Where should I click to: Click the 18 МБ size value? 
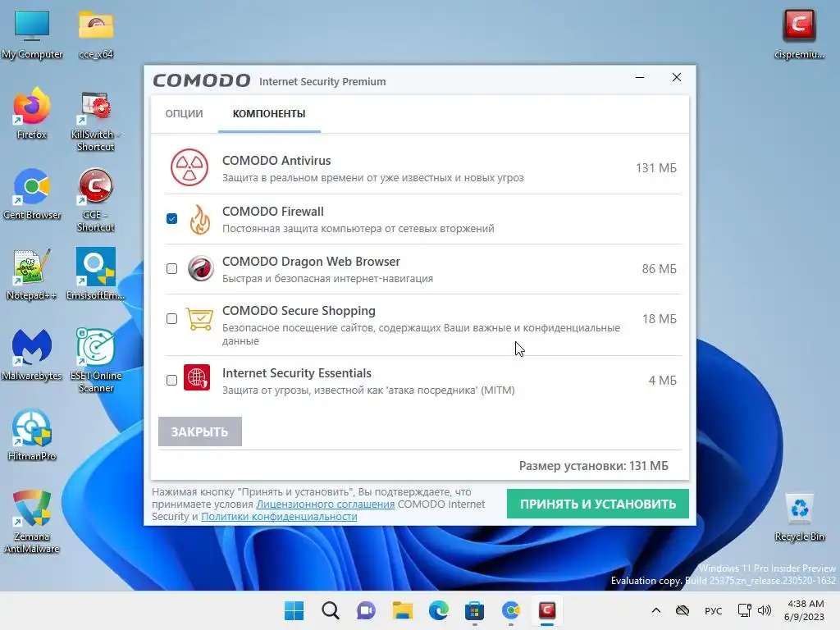point(659,319)
